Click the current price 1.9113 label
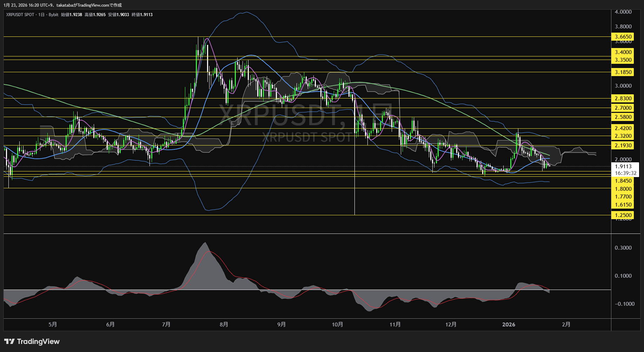Image resolution: width=644 pixels, height=352 pixels. point(623,167)
